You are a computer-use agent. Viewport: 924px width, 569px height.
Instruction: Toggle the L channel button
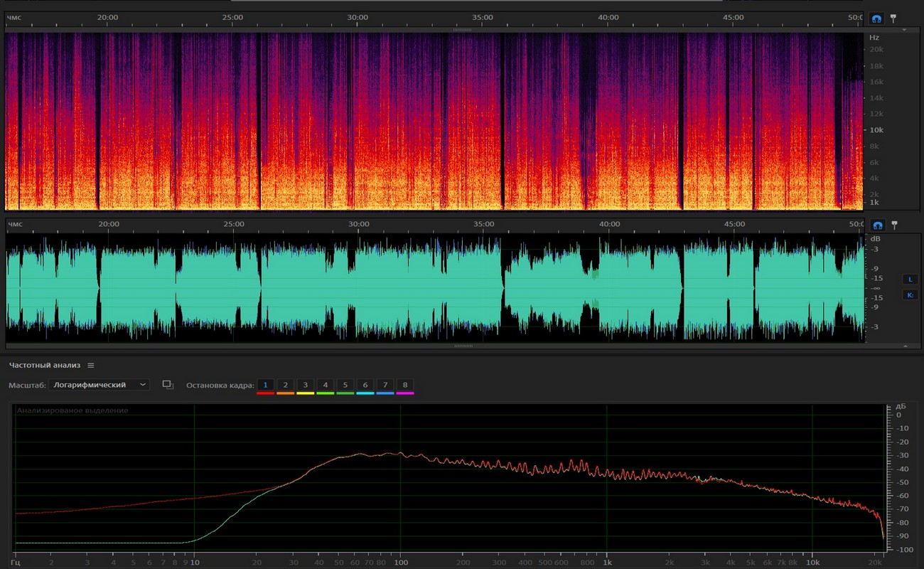(910, 280)
